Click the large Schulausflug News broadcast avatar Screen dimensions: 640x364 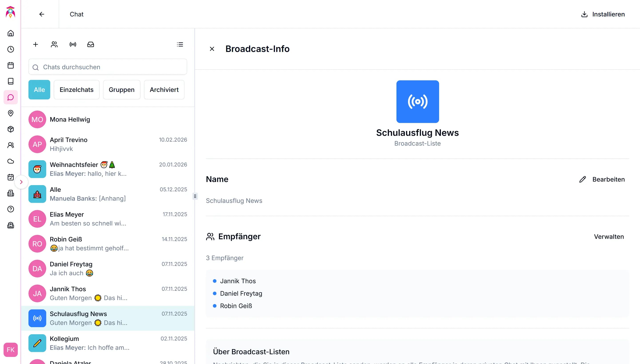(x=418, y=101)
